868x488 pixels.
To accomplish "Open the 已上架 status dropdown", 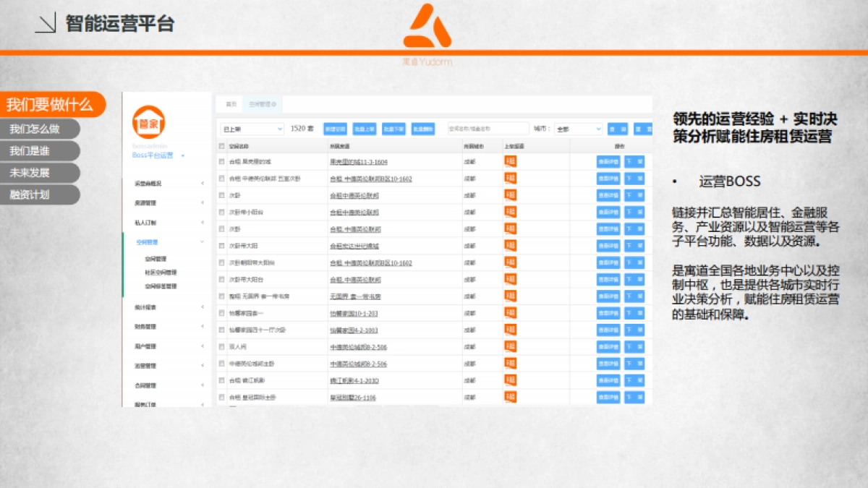I will tap(252, 129).
